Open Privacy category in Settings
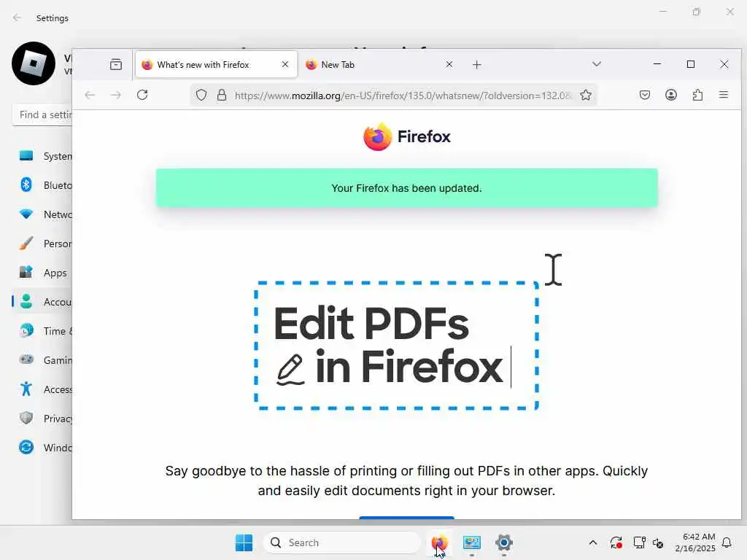 (43, 419)
